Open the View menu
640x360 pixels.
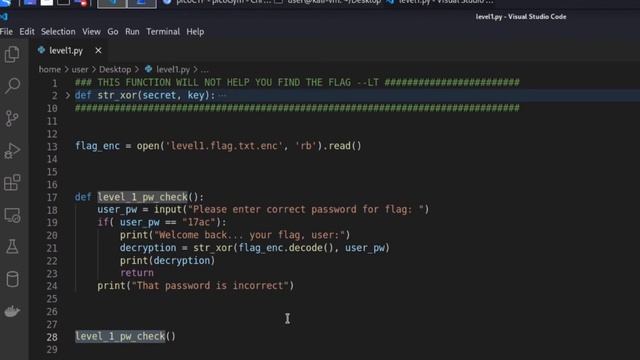coord(91,31)
